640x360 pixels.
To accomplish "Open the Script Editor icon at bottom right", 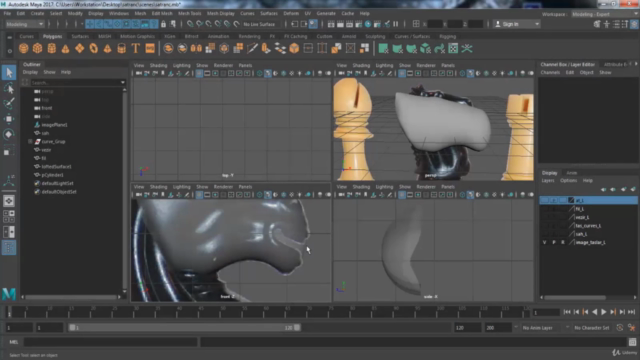I will 632,342.
